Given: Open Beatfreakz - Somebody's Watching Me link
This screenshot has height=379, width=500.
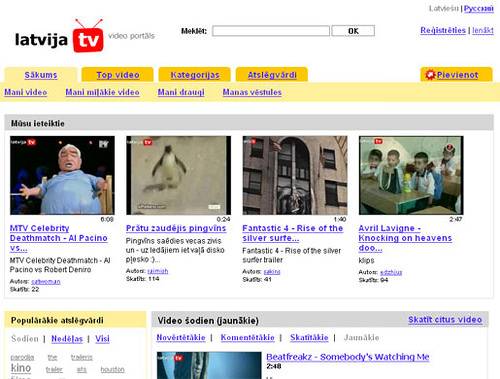Looking at the screenshot, I should click(348, 357).
